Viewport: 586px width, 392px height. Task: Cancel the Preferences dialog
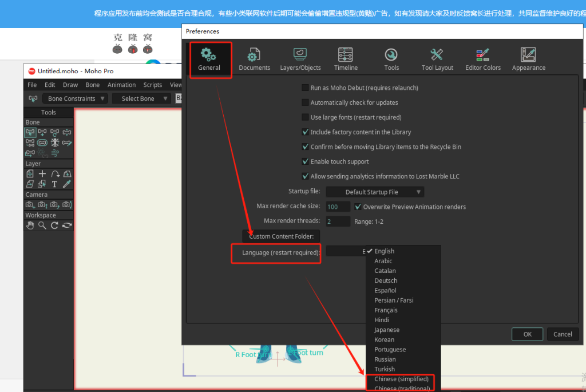tap(563, 334)
